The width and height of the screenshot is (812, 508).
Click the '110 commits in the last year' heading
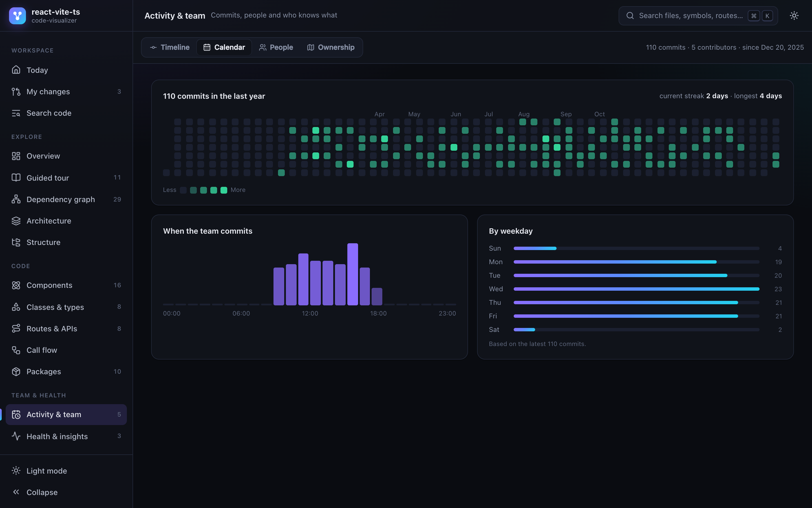point(214,96)
